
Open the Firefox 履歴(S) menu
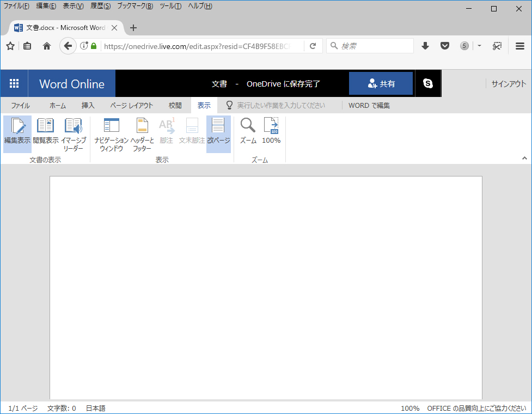pyautogui.click(x=100, y=6)
